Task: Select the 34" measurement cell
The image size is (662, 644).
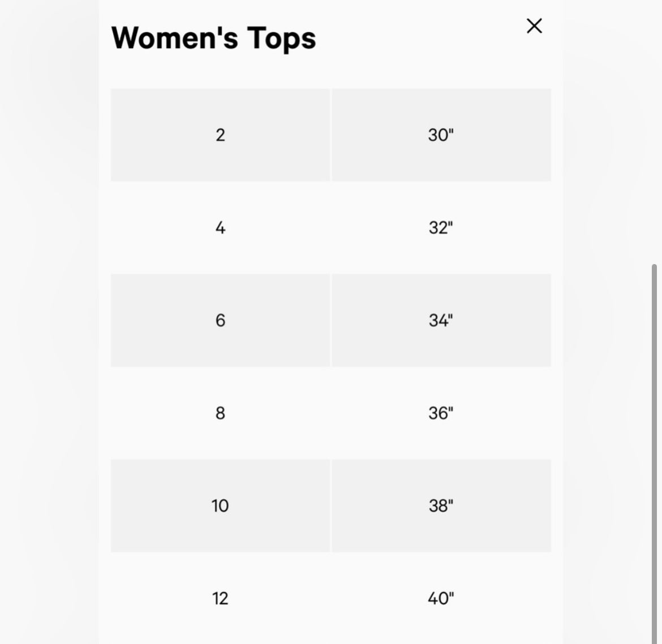Action: tap(441, 321)
